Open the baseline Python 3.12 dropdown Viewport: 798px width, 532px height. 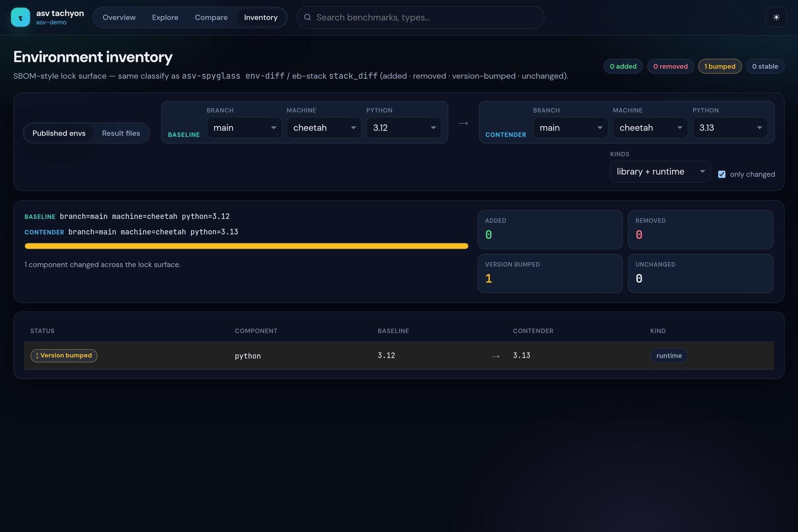pos(404,128)
